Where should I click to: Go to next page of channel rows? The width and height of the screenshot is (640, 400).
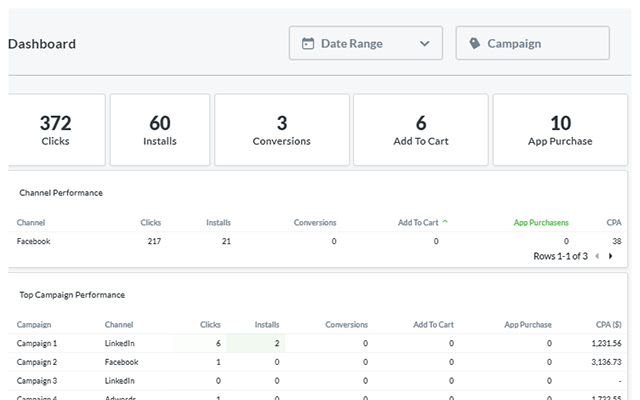[611, 257]
